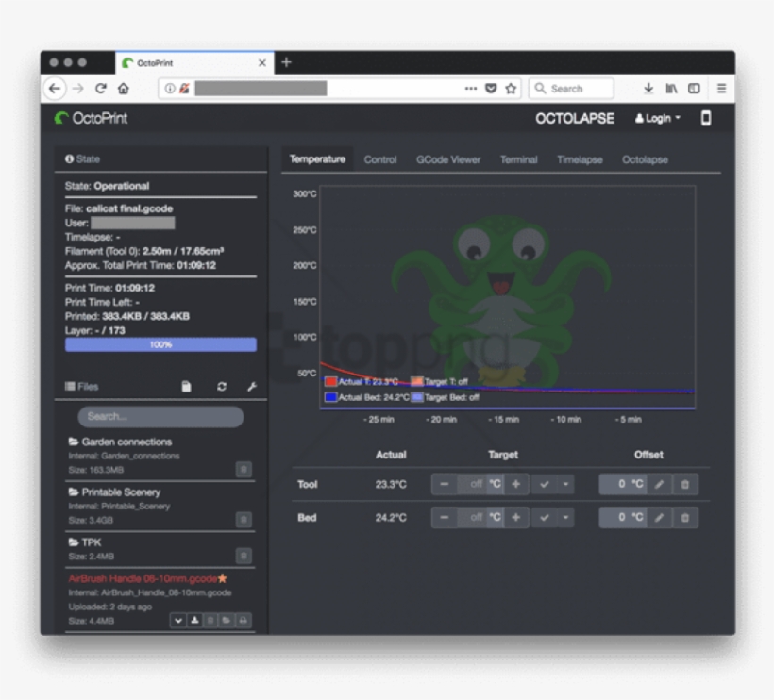
Task: Click the OctoPrint logo in the header
Action: point(91,118)
